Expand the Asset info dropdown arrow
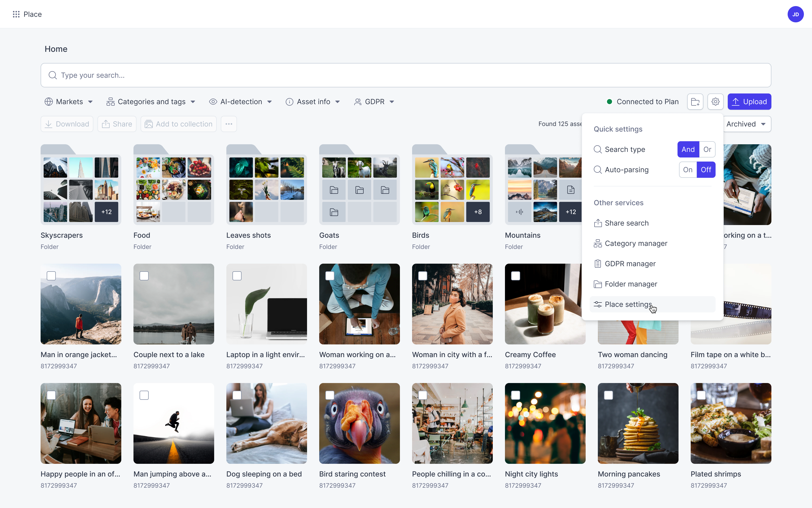The height and width of the screenshot is (508, 812). [x=337, y=102]
